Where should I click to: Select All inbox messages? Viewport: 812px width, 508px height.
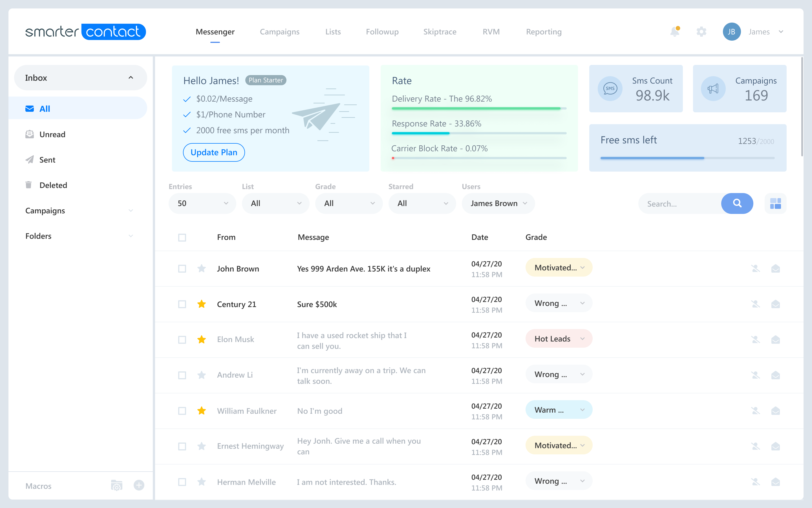click(x=78, y=108)
